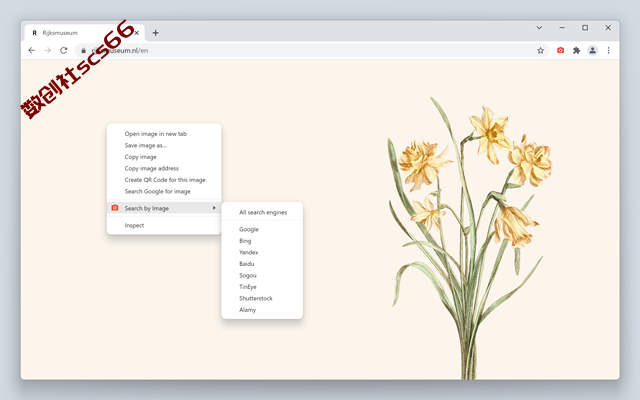Click the 'Search by Image' menu entry
Viewport: 640px width, 400px height.
(164, 208)
